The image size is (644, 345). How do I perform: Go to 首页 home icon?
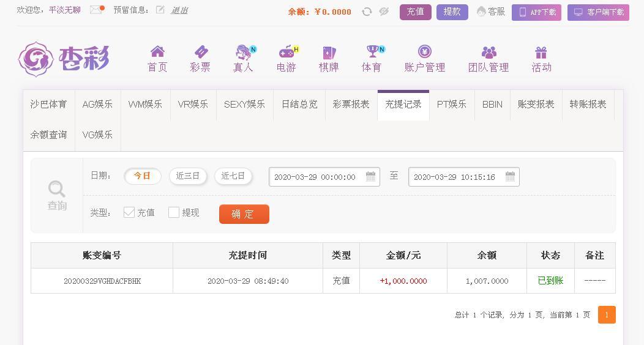pos(157,51)
